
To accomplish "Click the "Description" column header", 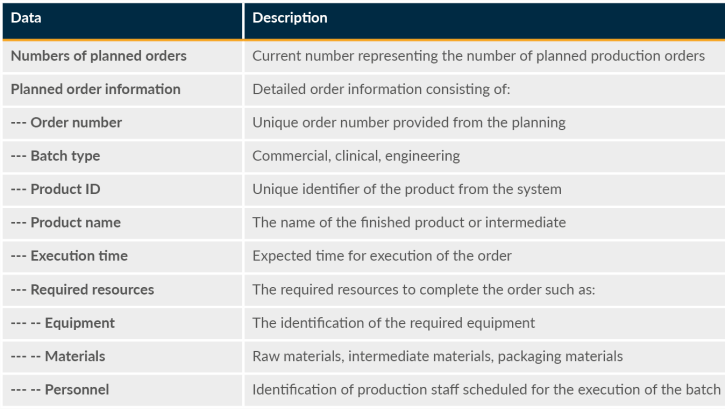I will click(x=289, y=19).
